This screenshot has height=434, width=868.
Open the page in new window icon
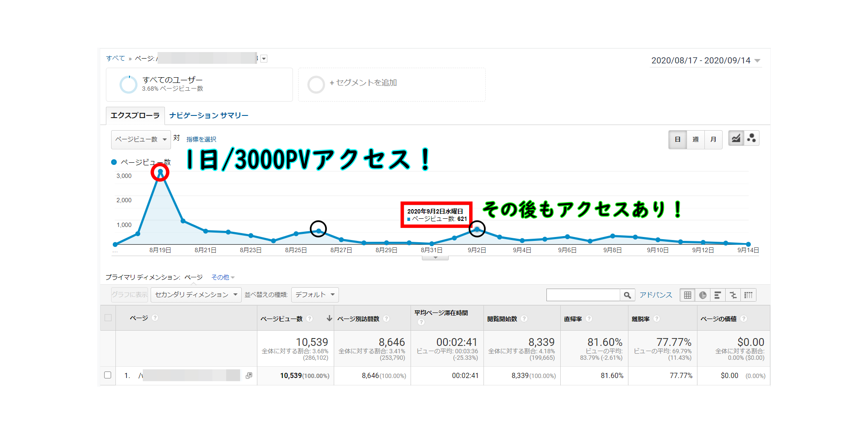point(249,375)
